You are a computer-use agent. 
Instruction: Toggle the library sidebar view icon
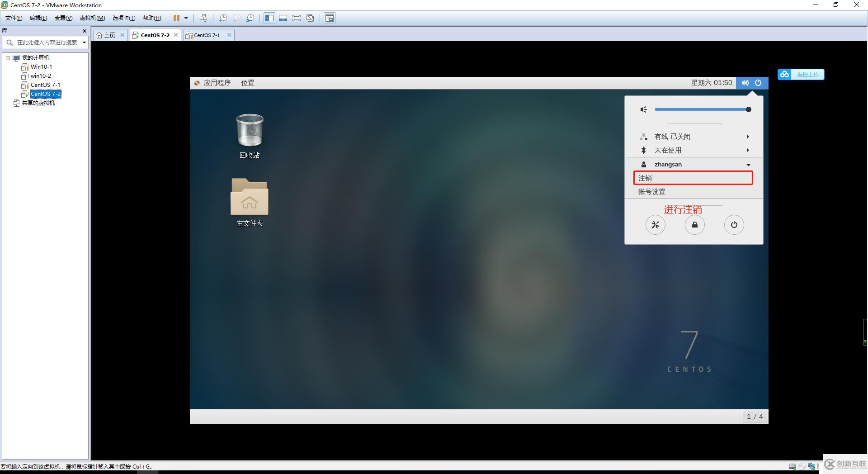[269, 18]
